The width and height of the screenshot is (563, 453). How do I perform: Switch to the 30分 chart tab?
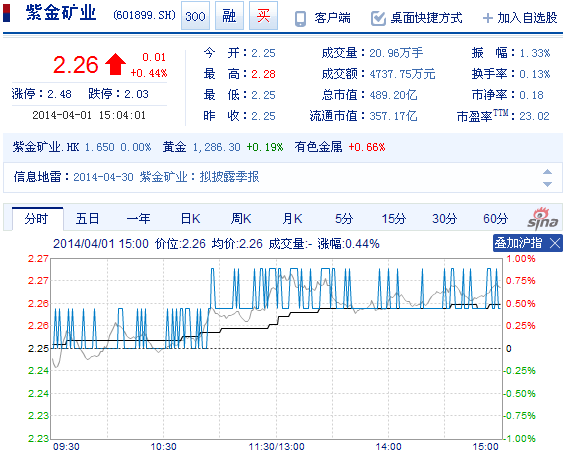(x=445, y=219)
